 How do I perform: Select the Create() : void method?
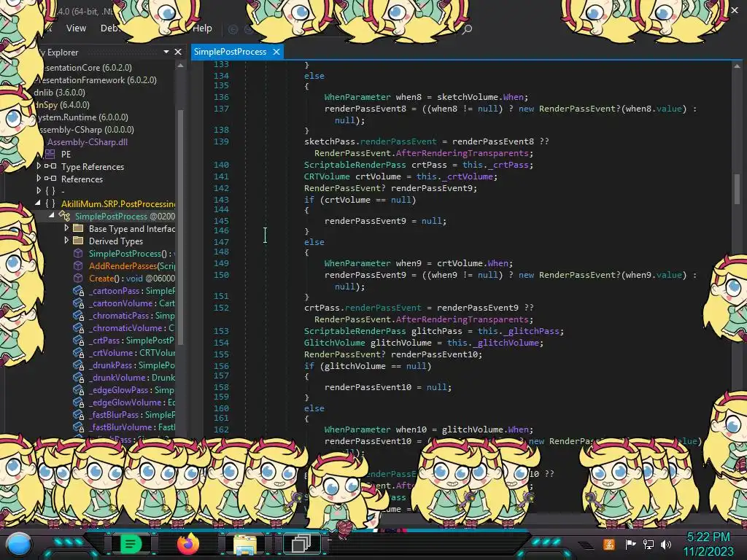131,278
